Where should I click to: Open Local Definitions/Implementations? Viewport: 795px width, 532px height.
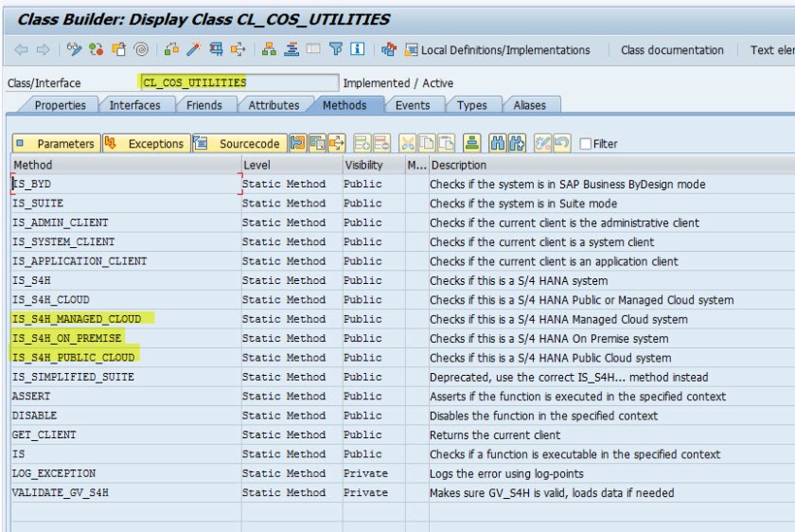coord(498,50)
